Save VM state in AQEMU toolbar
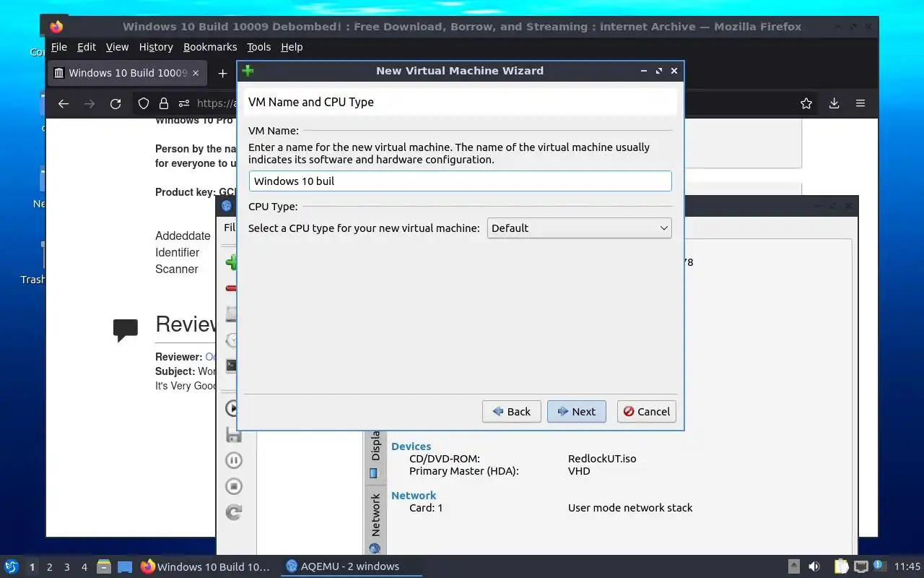The width and height of the screenshot is (924, 578). 233,434
